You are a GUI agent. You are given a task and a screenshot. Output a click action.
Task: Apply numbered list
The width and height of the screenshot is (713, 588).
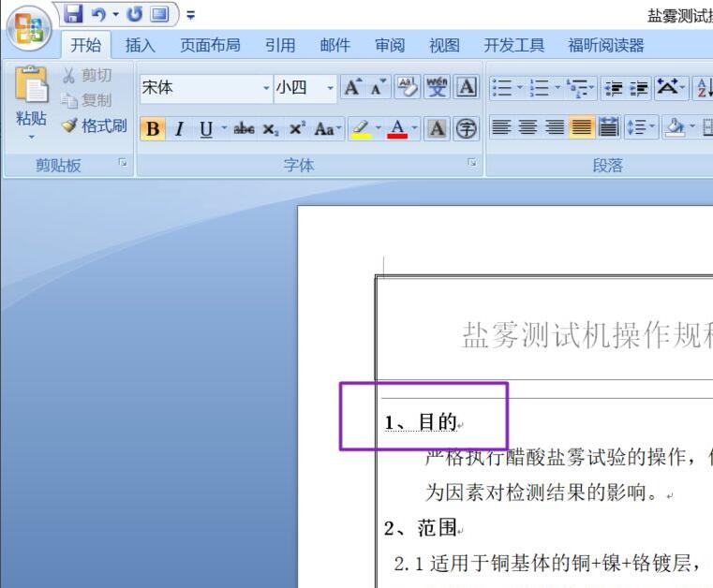[x=540, y=87]
